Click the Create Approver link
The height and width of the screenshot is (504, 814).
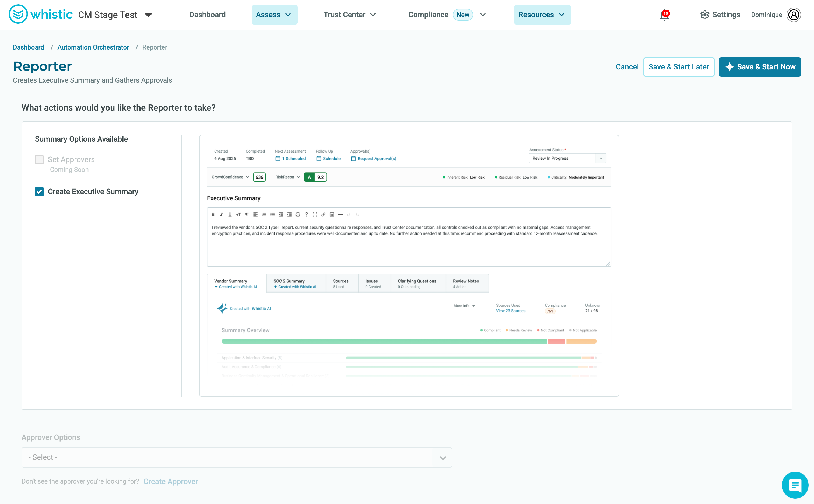(171, 481)
